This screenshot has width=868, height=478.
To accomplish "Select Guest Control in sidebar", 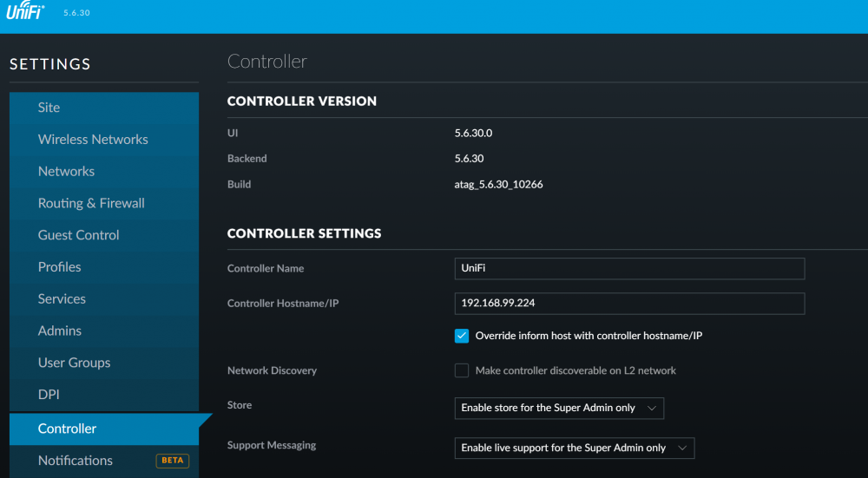I will 104,235.
